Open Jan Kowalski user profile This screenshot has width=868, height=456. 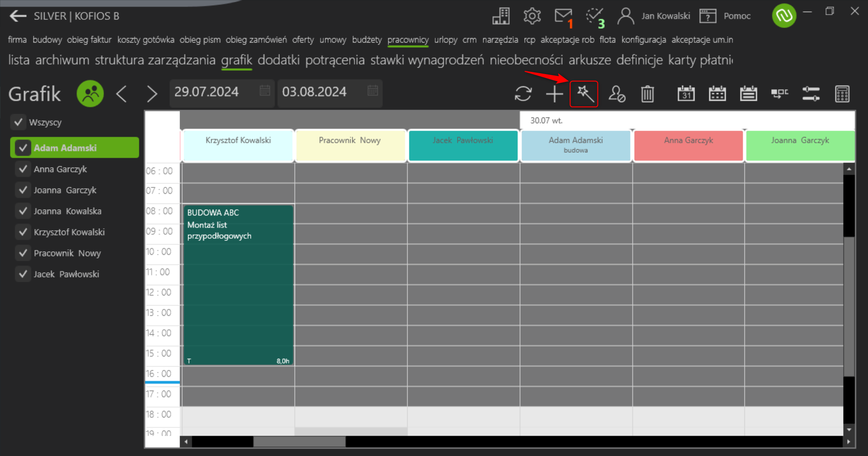(654, 16)
